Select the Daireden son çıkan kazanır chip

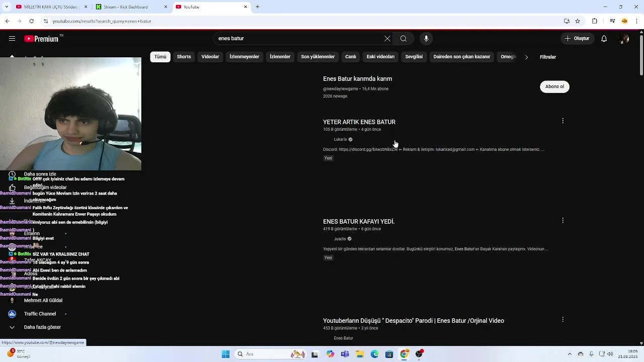click(462, 57)
